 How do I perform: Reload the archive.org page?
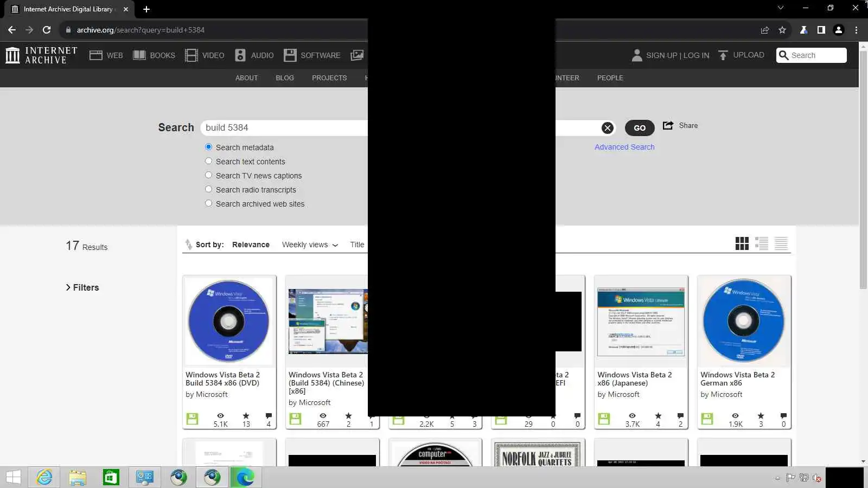tap(47, 30)
